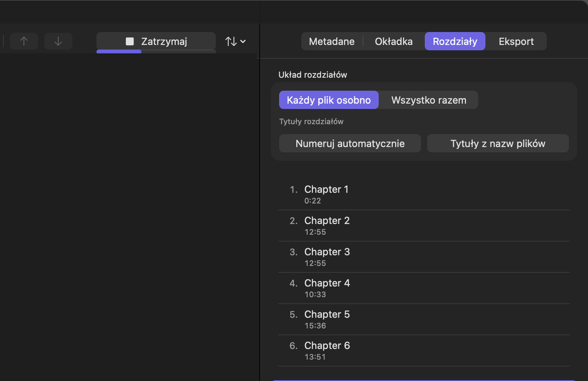
Task: Select the Chapter 3 row
Action: point(424,257)
